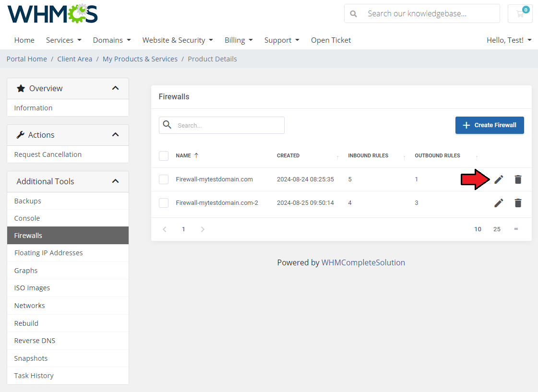
Task: Select Request Cancellation in Actions
Action: click(x=68, y=154)
